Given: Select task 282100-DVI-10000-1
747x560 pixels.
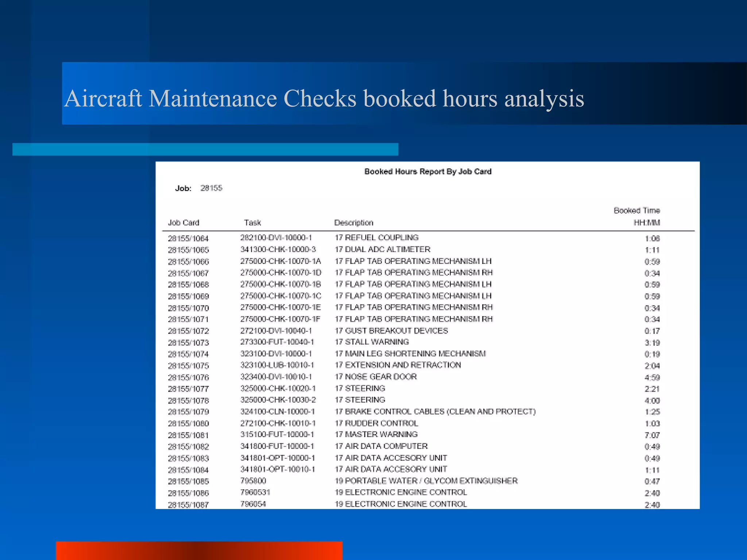Looking at the screenshot, I should click(276, 238).
